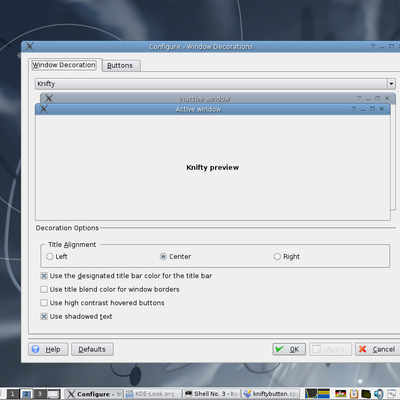Switch to virtual desktop 3 in the pager

[40, 394]
